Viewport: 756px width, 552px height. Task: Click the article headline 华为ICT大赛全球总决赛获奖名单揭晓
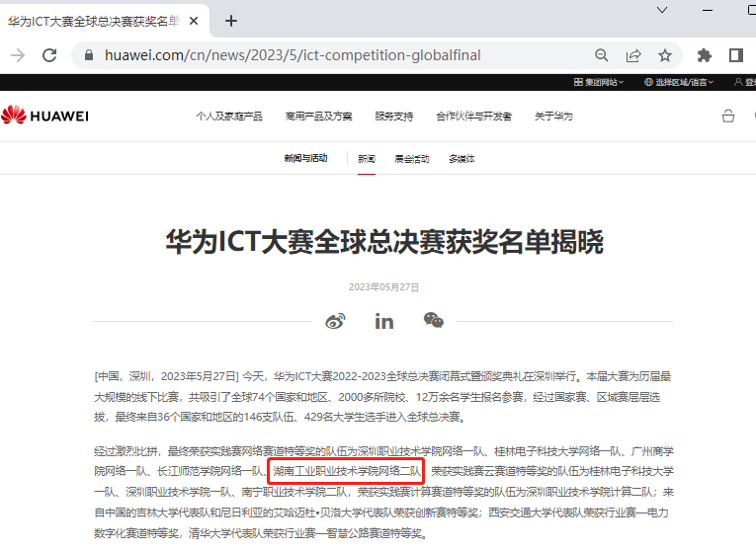[384, 242]
